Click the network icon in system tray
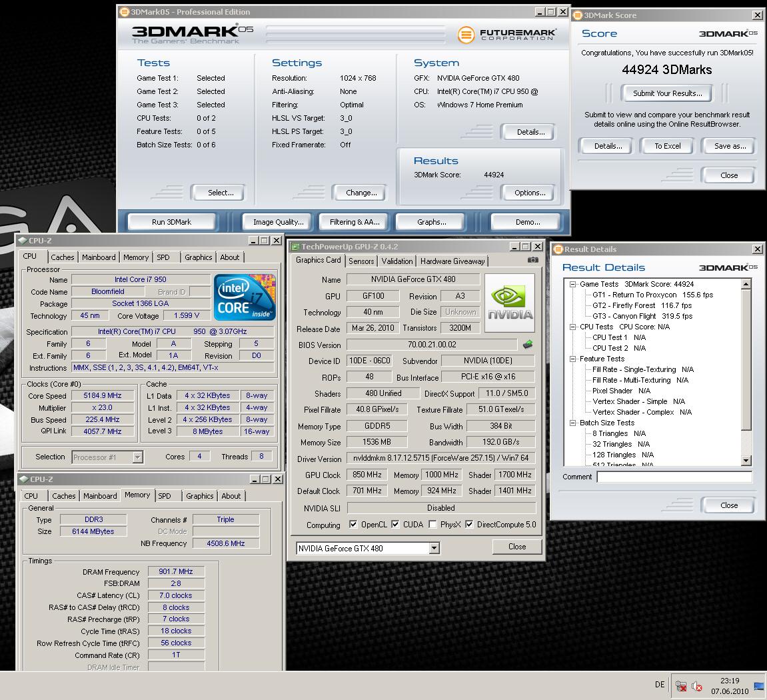This screenshot has width=767, height=700. coord(680,686)
